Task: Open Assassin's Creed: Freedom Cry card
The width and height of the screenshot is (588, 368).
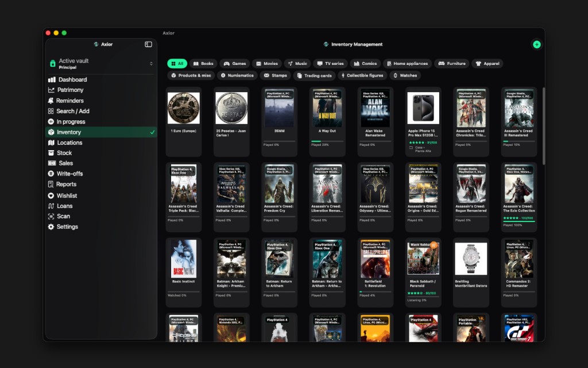Action: point(280,197)
